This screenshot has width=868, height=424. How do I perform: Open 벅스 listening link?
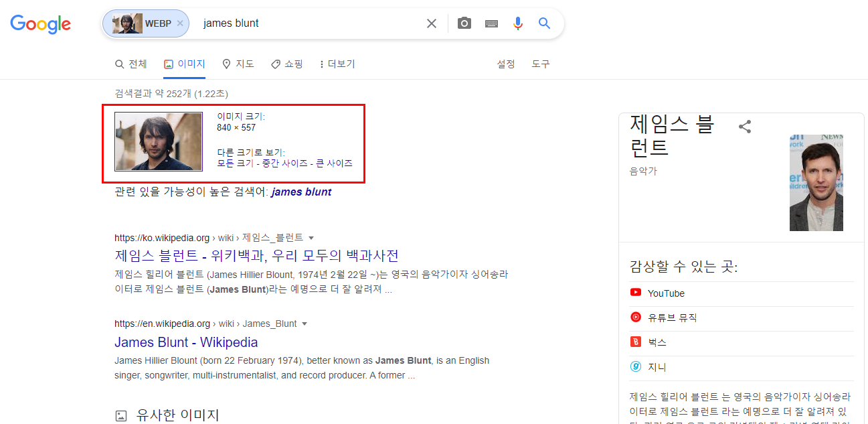(x=657, y=342)
